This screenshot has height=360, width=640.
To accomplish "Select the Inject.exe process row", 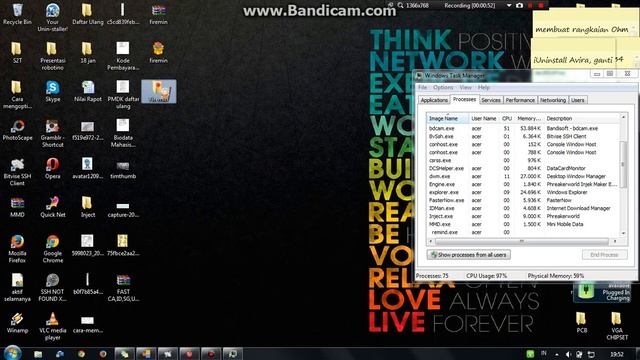I will point(523,216).
